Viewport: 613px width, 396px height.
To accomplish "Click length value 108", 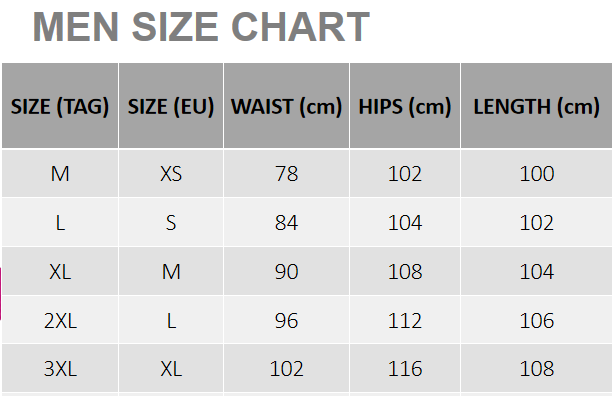I will 536,369.
